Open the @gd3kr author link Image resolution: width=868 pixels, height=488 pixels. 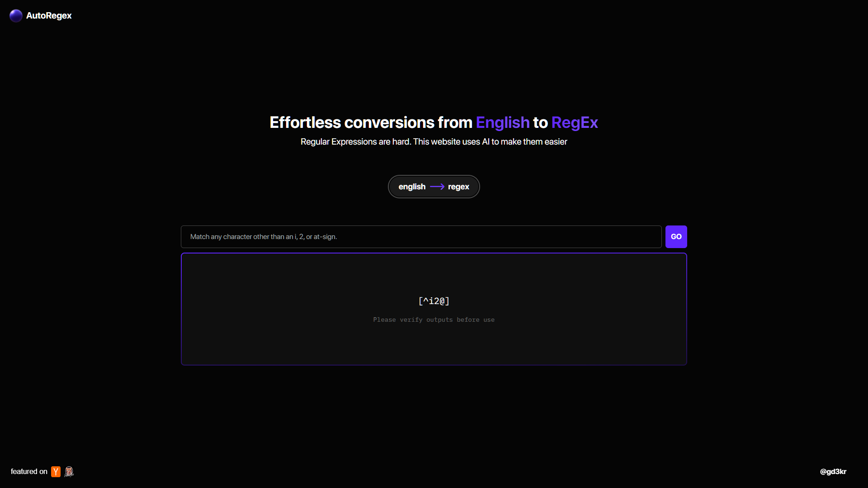tap(833, 472)
